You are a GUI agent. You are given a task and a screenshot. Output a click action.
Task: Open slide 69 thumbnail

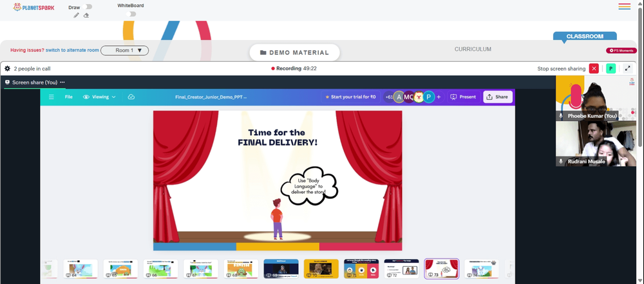(281, 269)
